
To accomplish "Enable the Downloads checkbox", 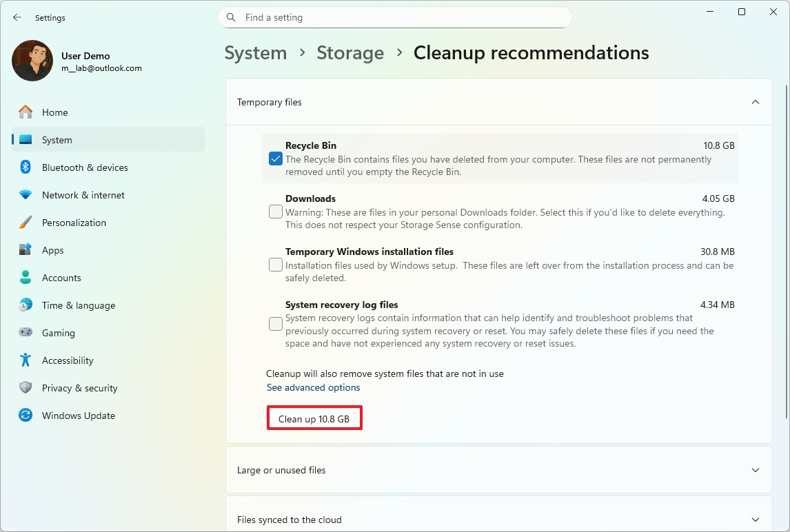I will (276, 212).
